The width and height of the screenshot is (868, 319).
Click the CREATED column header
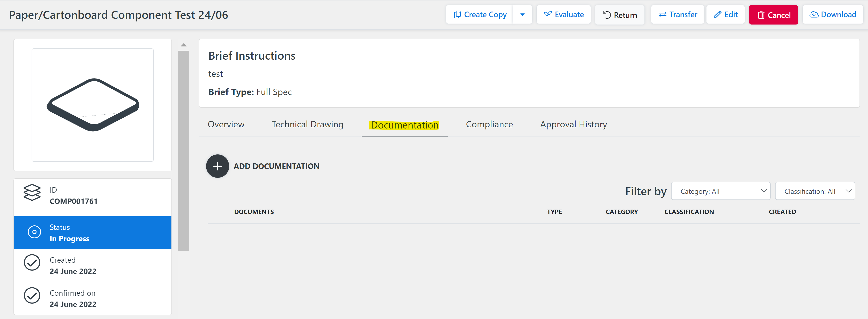point(782,212)
